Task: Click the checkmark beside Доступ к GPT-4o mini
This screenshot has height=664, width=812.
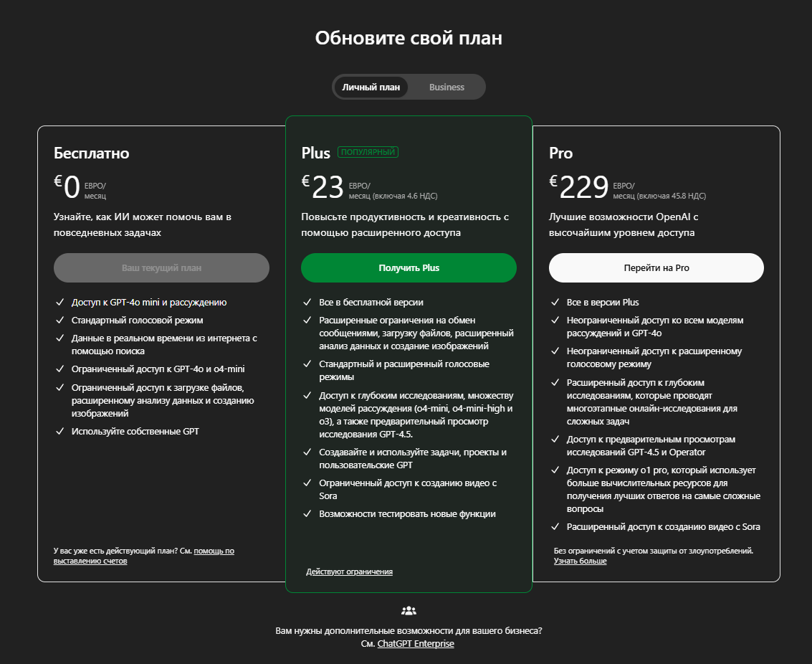Action: 60,302
